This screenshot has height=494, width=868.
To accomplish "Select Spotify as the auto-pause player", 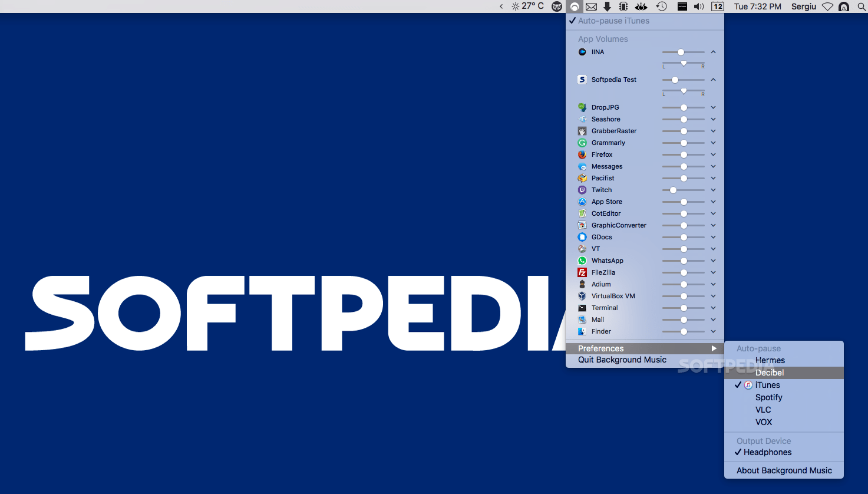I will pos(784,397).
